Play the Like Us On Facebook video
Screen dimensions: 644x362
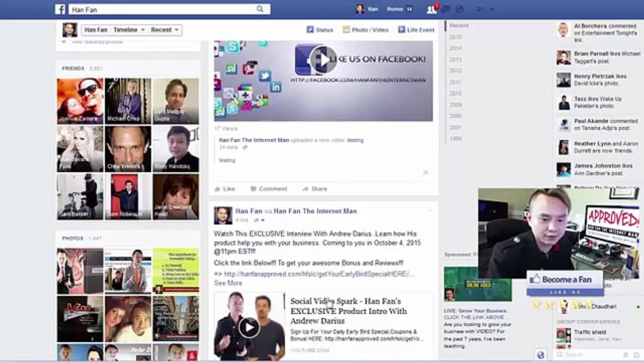[323, 60]
